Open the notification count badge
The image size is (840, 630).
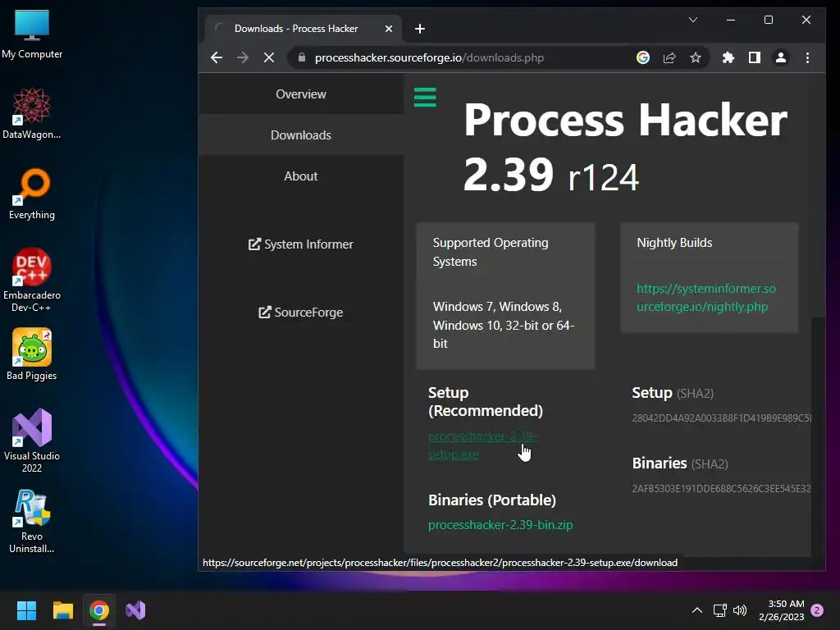(x=817, y=610)
